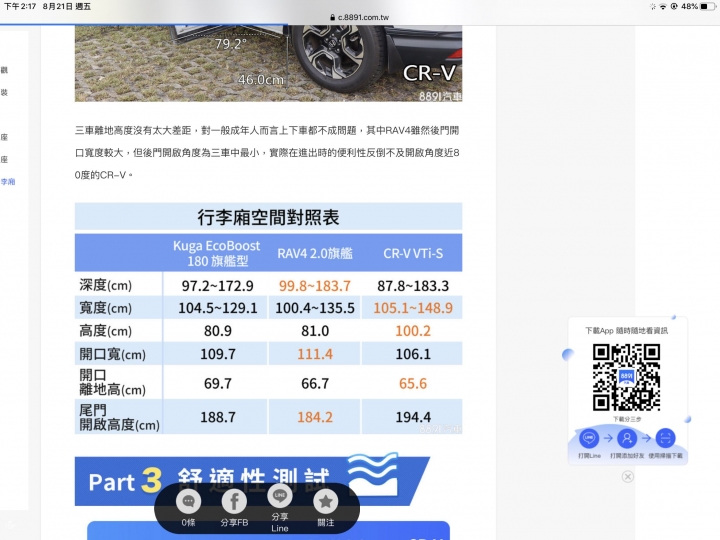Image resolution: width=720 pixels, height=540 pixels.
Task: Tap the 高度(cm) row label
Action: tap(106, 331)
